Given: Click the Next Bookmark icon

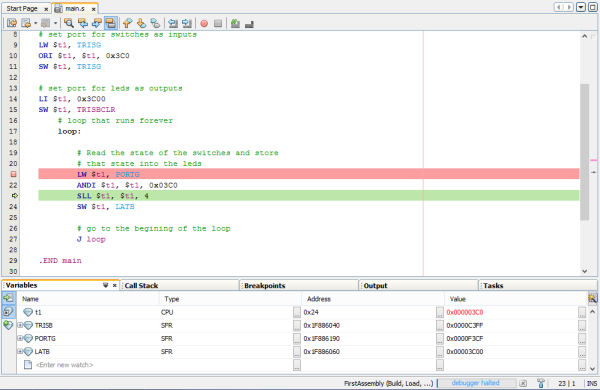Looking at the screenshot, I should 141,23.
